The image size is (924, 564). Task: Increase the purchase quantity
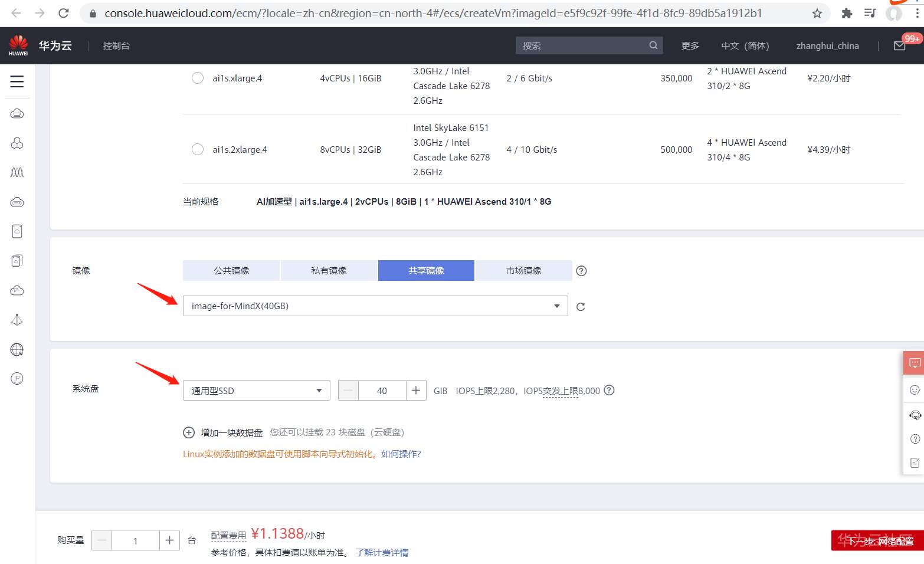tap(169, 540)
